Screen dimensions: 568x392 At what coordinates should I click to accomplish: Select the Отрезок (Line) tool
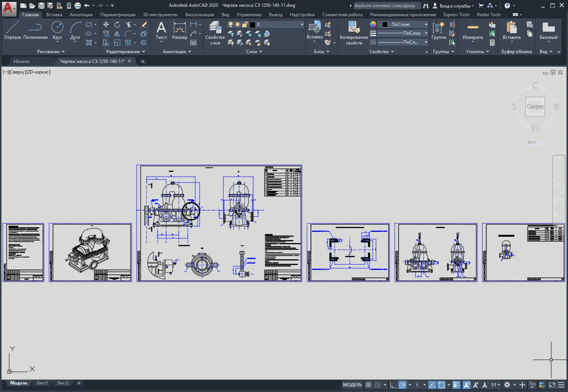[x=12, y=30]
